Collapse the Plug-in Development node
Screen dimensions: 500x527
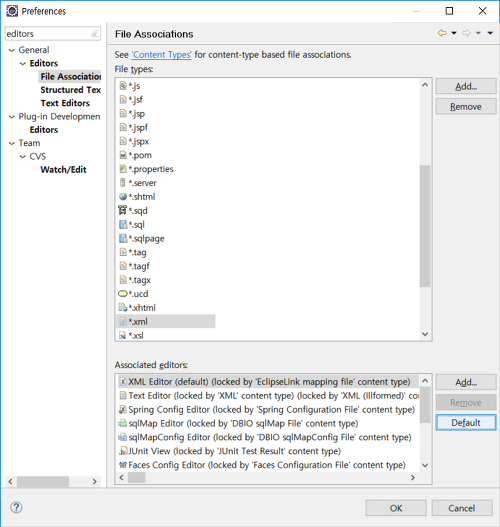pyautogui.click(x=12, y=117)
